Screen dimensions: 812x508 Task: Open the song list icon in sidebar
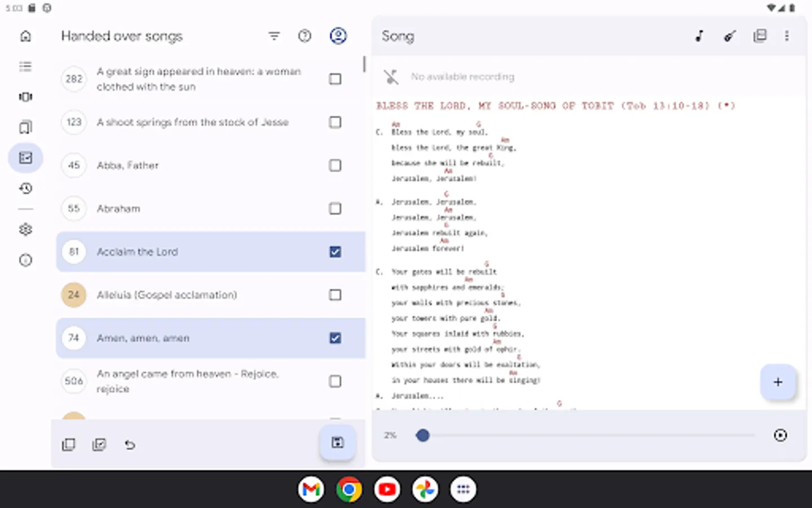pos(25,67)
